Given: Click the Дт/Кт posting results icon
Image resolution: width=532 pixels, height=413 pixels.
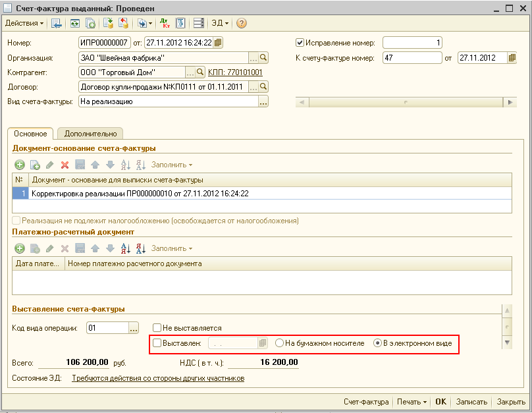Looking at the screenshot, I should (165, 23).
